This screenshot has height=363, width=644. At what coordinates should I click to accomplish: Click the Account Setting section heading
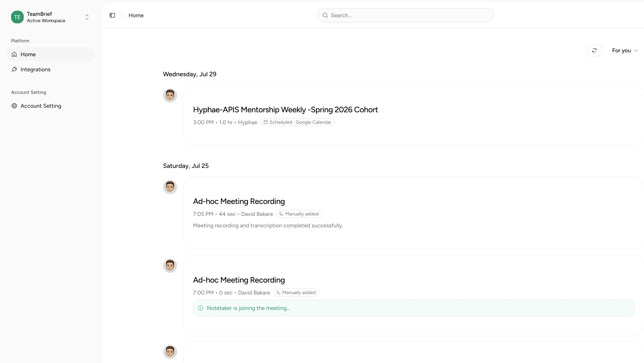coord(28,92)
